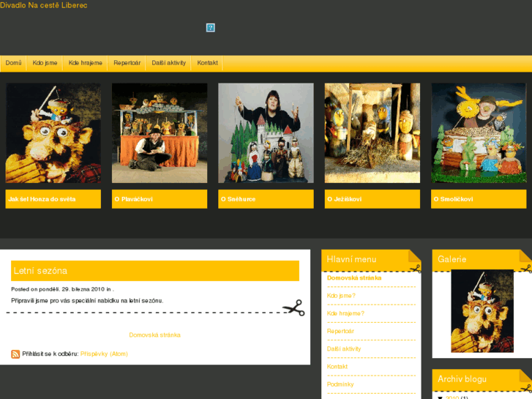Screen dimensions: 532x399
Task: Open the Kontakt navigation tab
Action: pos(207,63)
